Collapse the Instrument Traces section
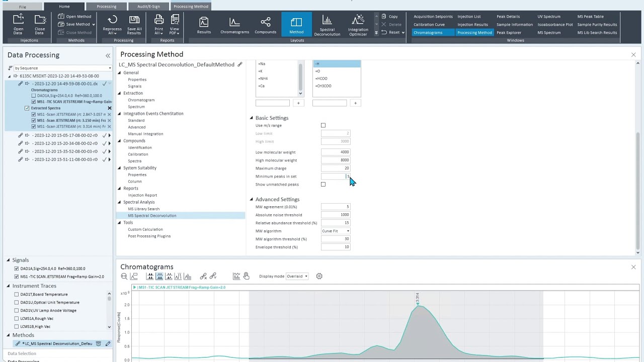 pos(8,286)
